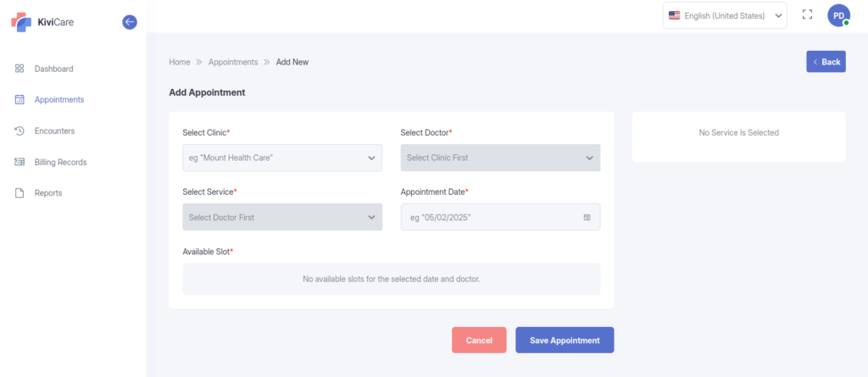
Task: Open the English language selector
Action: tap(725, 15)
